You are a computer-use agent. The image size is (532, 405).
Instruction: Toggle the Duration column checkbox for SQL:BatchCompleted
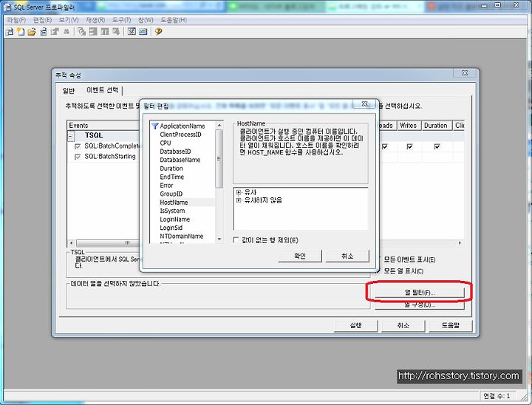click(437, 146)
